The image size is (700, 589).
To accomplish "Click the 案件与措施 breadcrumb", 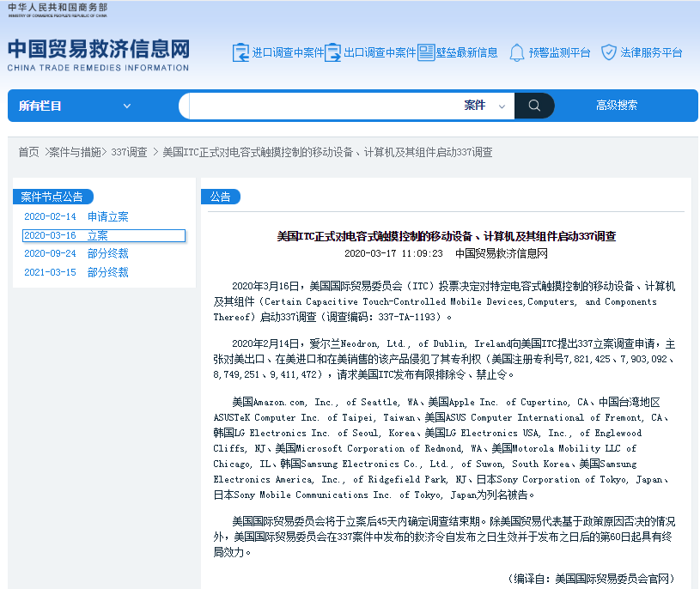I will (75, 152).
